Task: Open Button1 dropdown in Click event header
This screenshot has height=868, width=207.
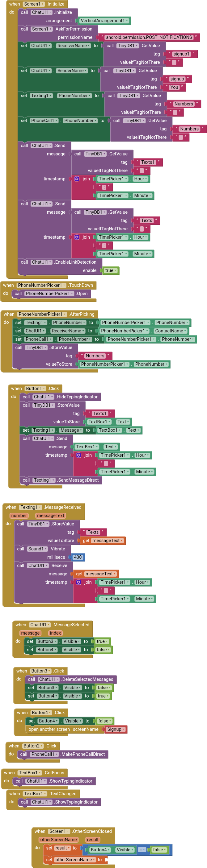Action: (36, 389)
